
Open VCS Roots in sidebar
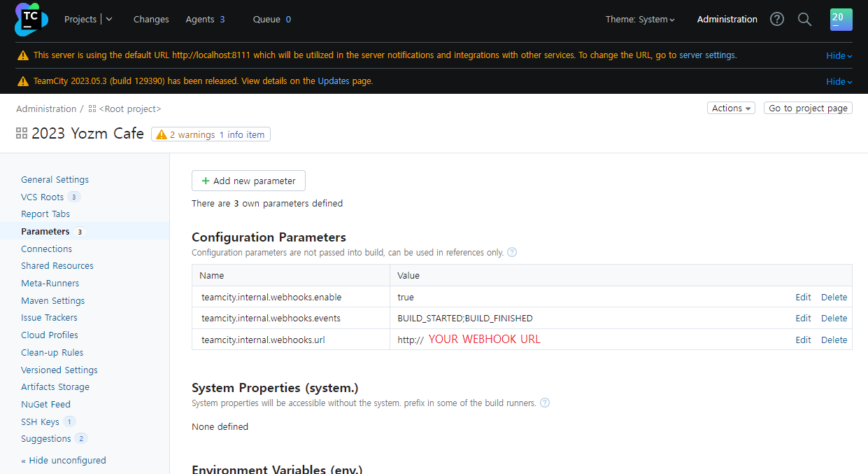tap(42, 197)
